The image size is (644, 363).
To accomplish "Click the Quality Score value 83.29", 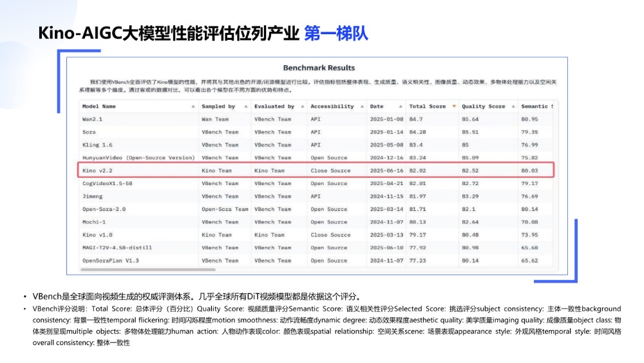I will coord(470,197).
